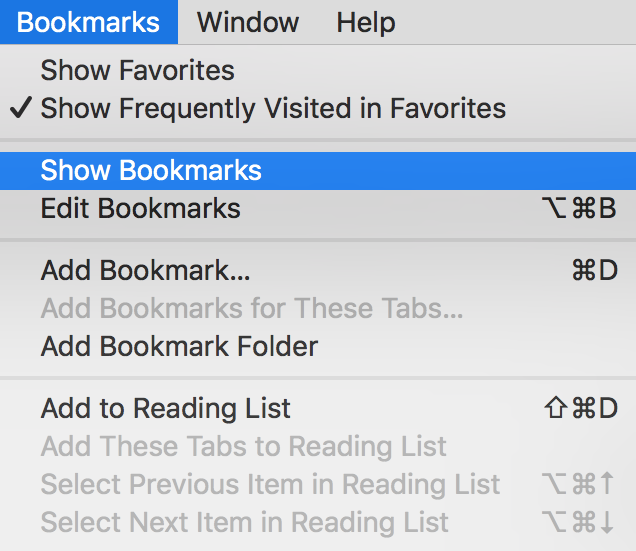Toggle Show Frequently Visited in Favorites
This screenshot has height=551, width=636.
point(273,108)
